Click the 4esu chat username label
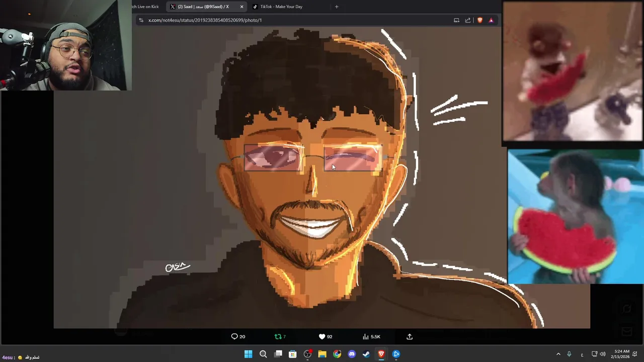 pyautogui.click(x=7, y=357)
